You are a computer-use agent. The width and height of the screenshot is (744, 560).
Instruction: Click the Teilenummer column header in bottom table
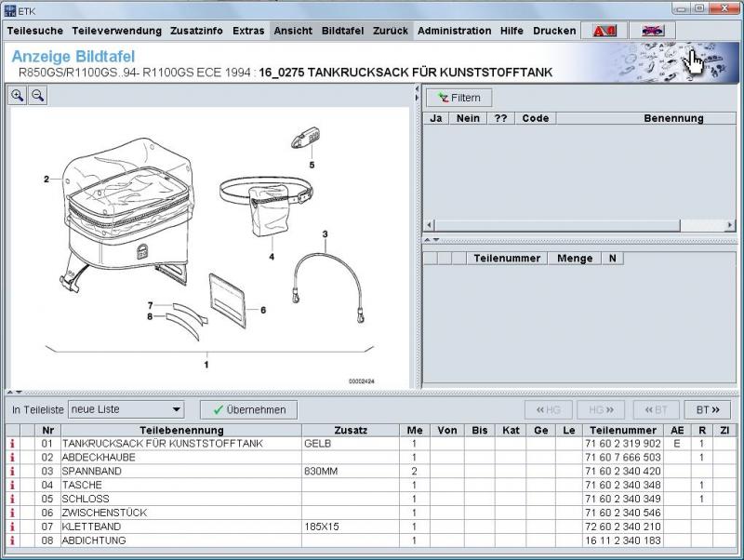coord(622,431)
